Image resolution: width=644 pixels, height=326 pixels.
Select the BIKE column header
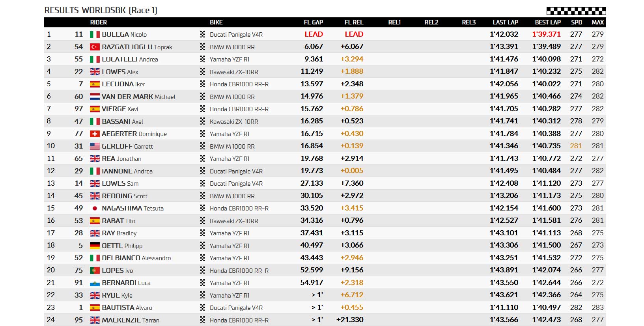[216, 22]
